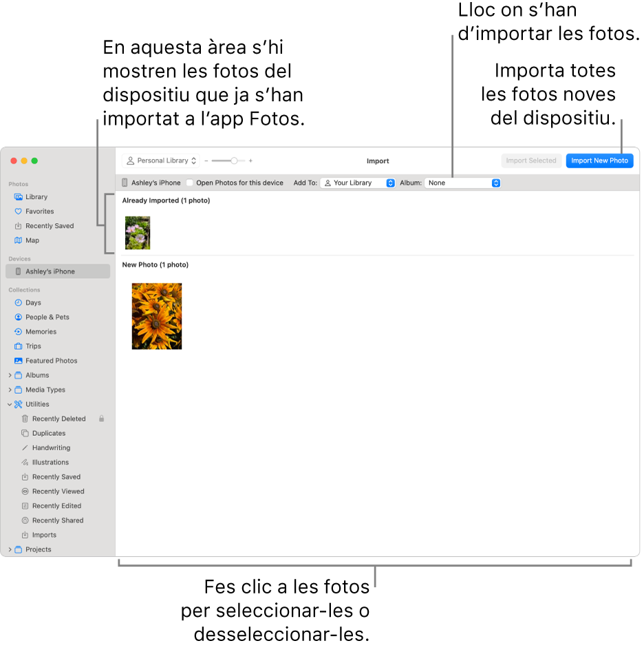The height and width of the screenshot is (652, 644).
Task: Open the Recently Deleted folder
Action: coord(58,419)
